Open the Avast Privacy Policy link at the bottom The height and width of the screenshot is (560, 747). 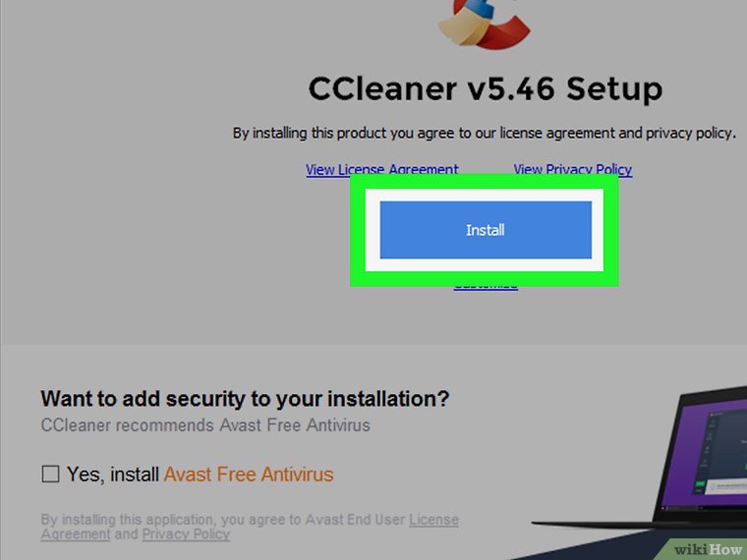pyautogui.click(x=187, y=534)
